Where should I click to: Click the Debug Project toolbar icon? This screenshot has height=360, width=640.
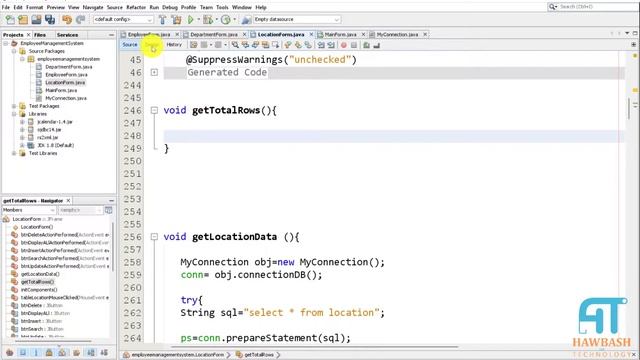point(208,20)
